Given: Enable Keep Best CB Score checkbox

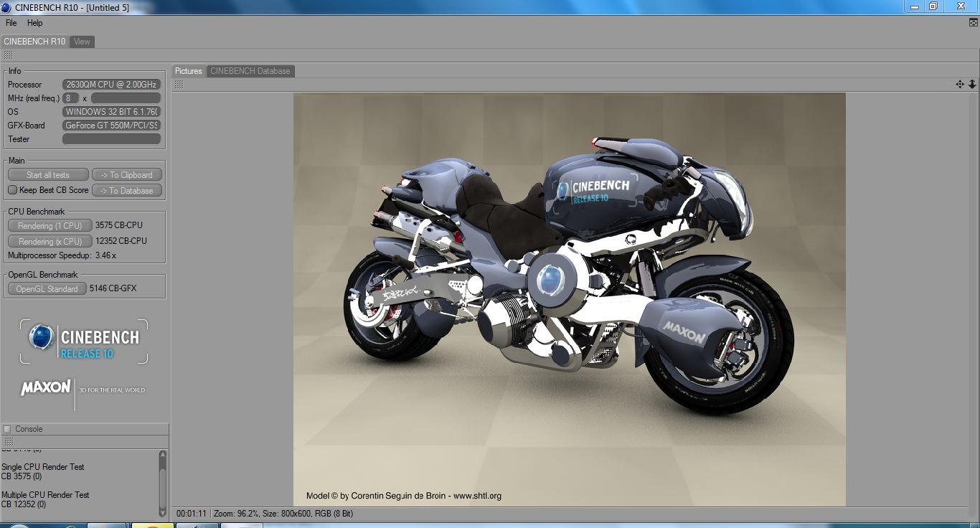Looking at the screenshot, I should tap(12, 190).
